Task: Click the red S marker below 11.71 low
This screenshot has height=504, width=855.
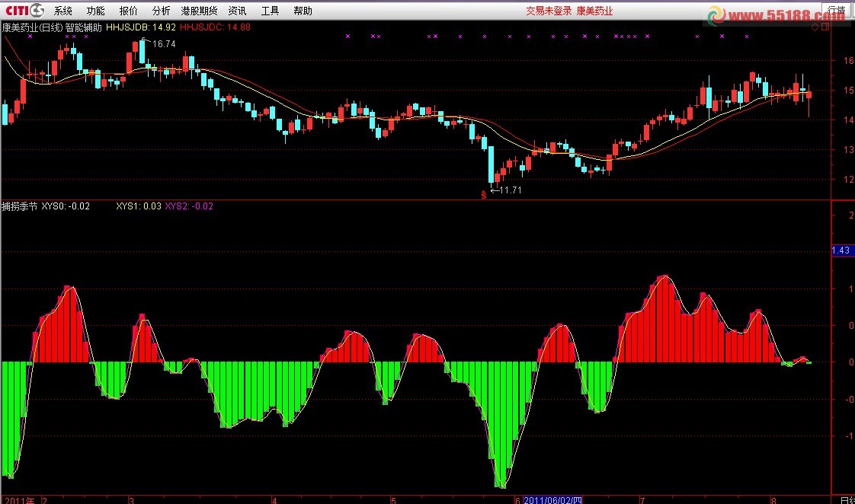Action: (x=483, y=195)
